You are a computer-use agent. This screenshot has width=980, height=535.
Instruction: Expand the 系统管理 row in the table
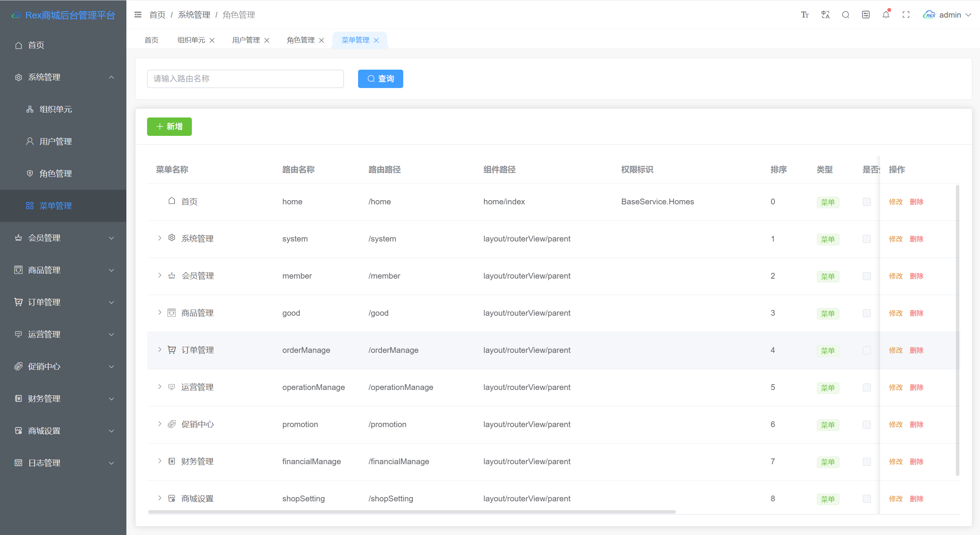click(x=160, y=238)
